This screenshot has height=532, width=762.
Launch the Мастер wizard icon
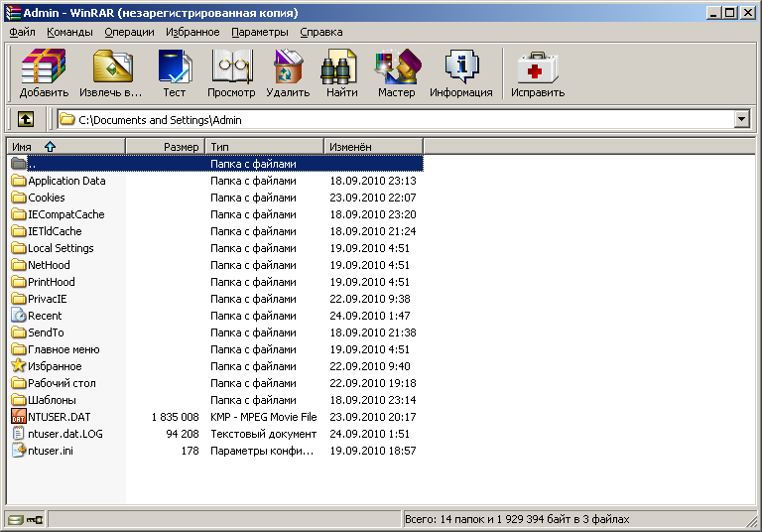(398, 66)
